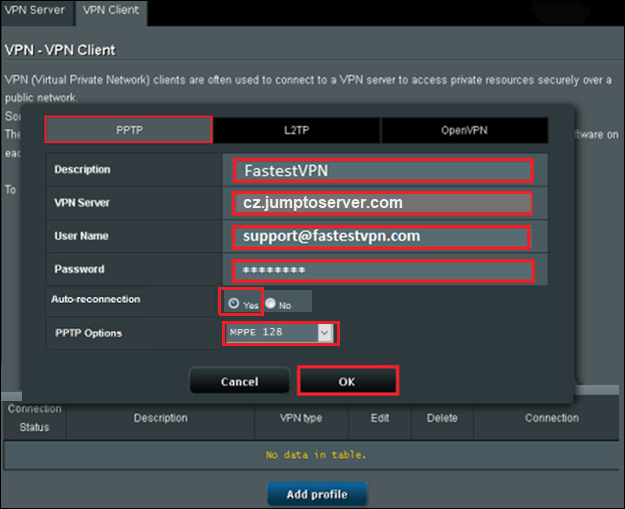Screen dimensions: 625x509
Task: Open the PPTP Options MPPE 128 dropdown
Action: pyautogui.click(x=280, y=333)
